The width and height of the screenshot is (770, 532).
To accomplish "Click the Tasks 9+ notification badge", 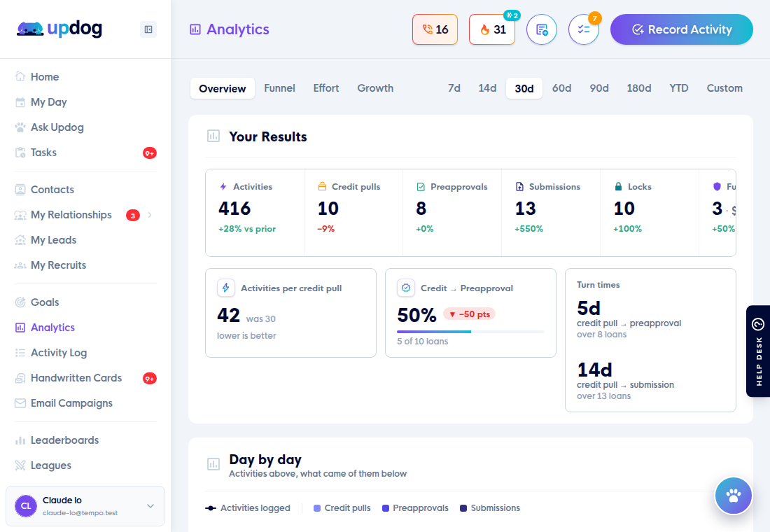I will [150, 153].
